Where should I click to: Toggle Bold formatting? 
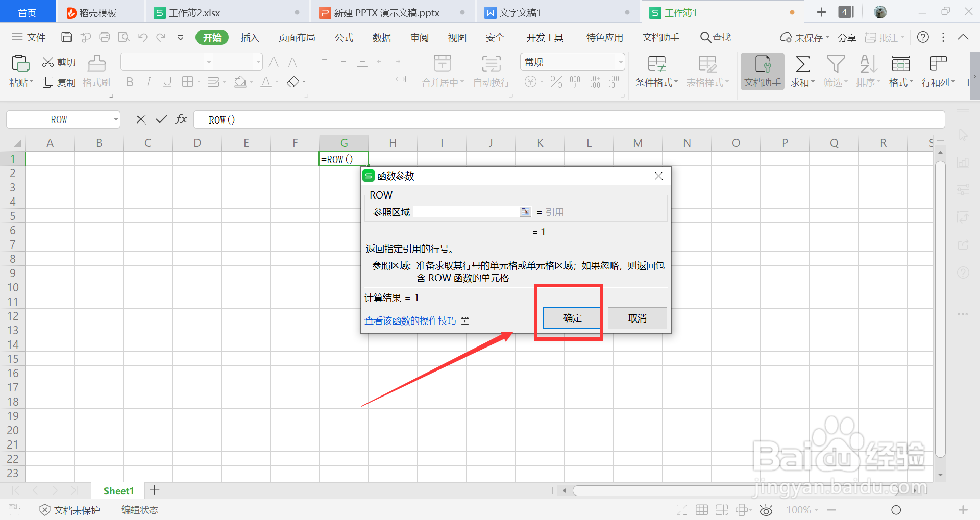tap(130, 82)
